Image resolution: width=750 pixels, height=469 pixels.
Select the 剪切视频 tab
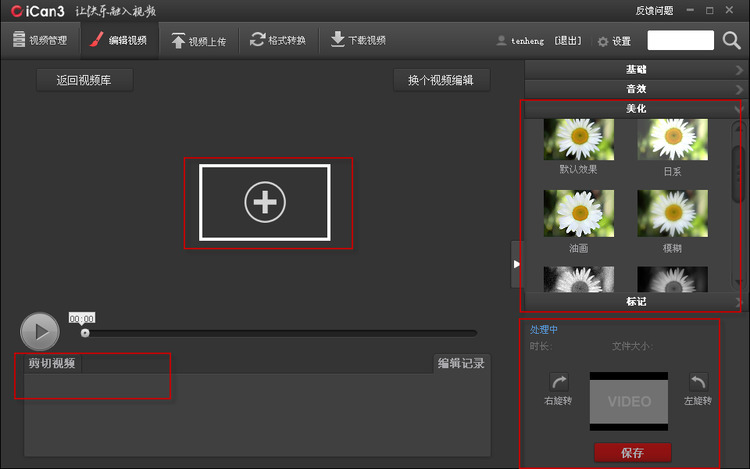[x=52, y=363]
